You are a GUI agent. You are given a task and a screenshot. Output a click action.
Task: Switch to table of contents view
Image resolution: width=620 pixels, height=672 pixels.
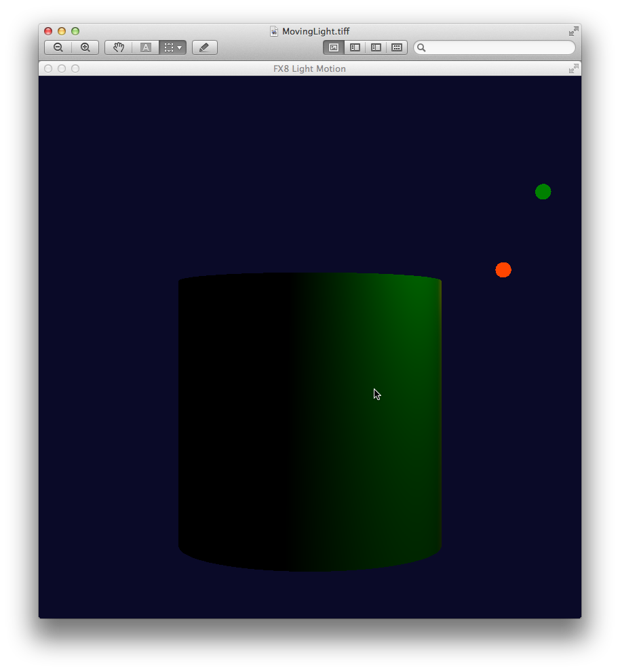pyautogui.click(x=376, y=47)
